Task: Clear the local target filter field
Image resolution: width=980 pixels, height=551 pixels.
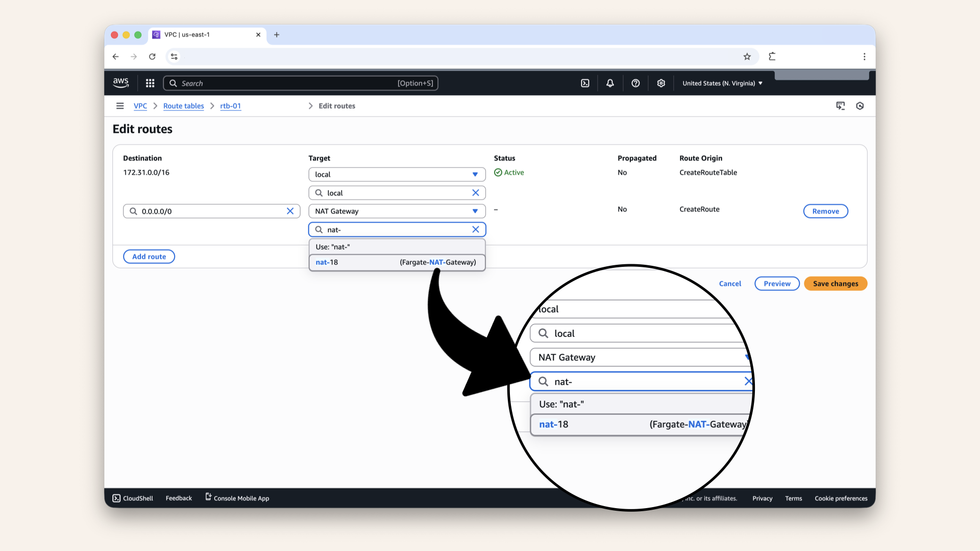Action: click(476, 192)
